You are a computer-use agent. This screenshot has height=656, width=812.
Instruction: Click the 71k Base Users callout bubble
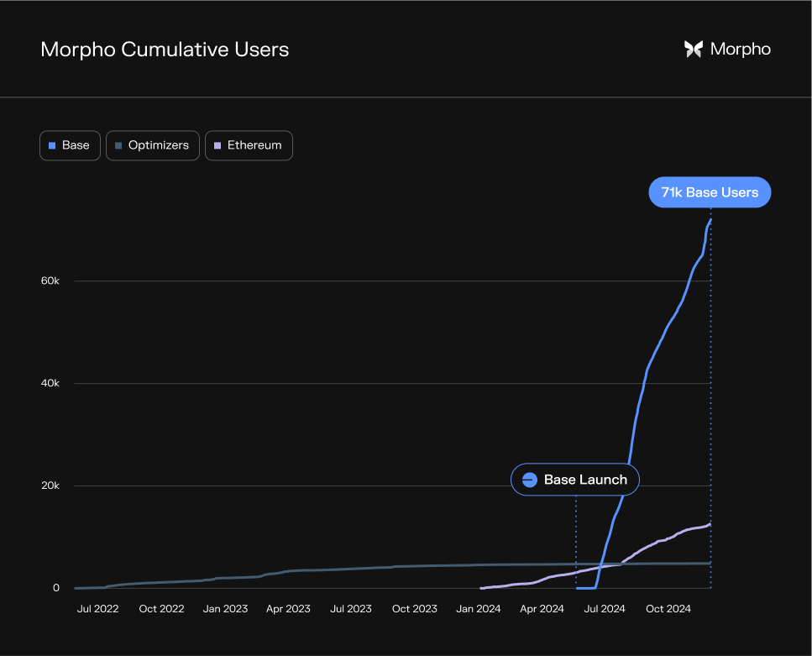click(710, 192)
